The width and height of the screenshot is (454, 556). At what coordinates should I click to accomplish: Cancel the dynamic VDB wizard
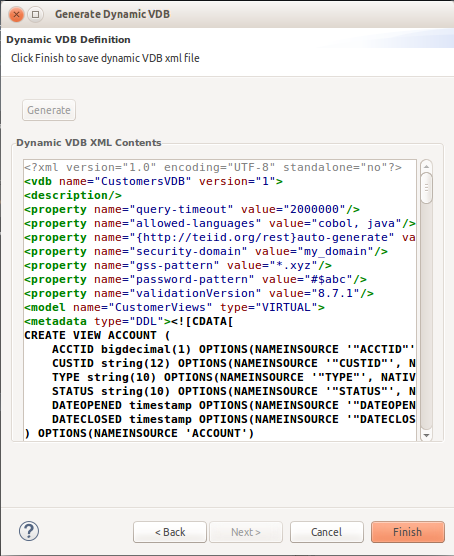coord(327,532)
